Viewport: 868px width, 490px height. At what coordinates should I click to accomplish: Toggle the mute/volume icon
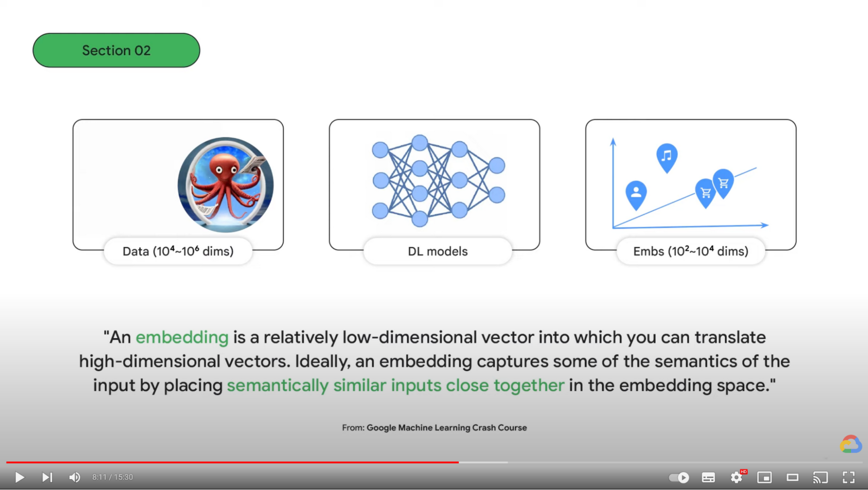[x=74, y=477]
